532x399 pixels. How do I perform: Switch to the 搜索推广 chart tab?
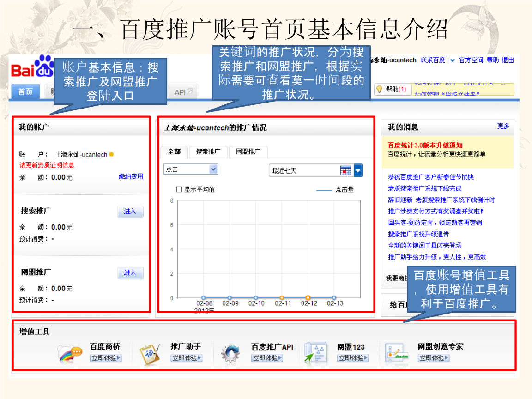tap(208, 152)
